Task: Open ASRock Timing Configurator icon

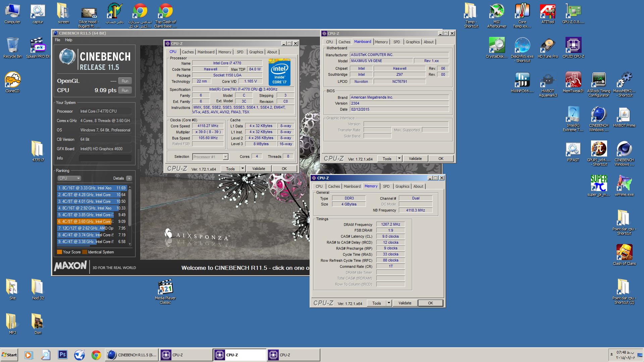Action: pyautogui.click(x=598, y=84)
